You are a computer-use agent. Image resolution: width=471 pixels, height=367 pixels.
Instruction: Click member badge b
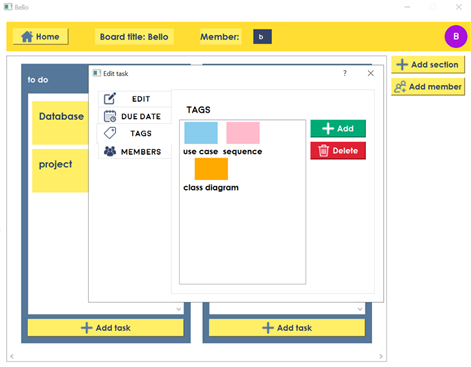(262, 37)
